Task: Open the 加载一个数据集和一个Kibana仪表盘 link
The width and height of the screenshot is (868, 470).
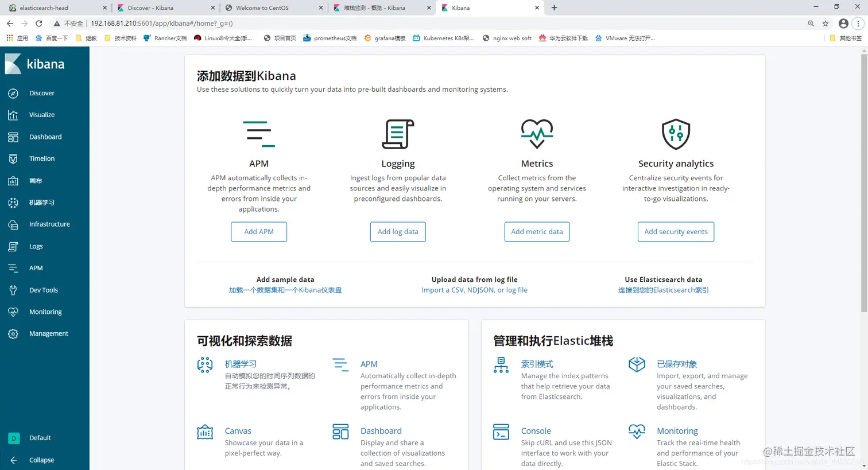Action: click(285, 290)
